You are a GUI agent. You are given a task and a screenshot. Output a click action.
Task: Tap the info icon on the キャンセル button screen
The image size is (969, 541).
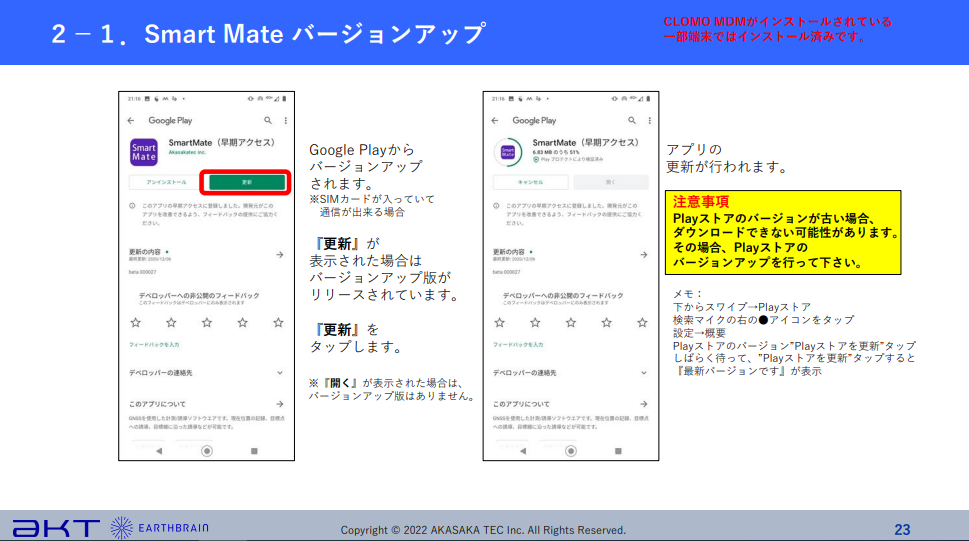[496, 206]
